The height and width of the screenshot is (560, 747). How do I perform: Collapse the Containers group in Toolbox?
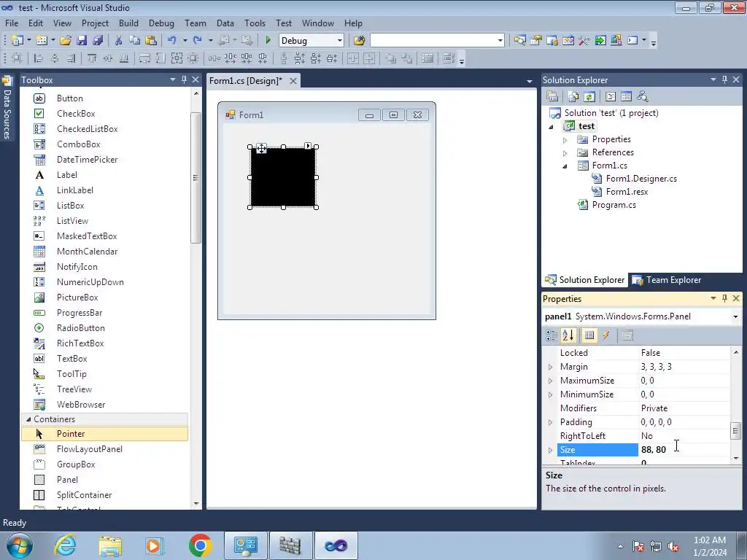[28, 419]
